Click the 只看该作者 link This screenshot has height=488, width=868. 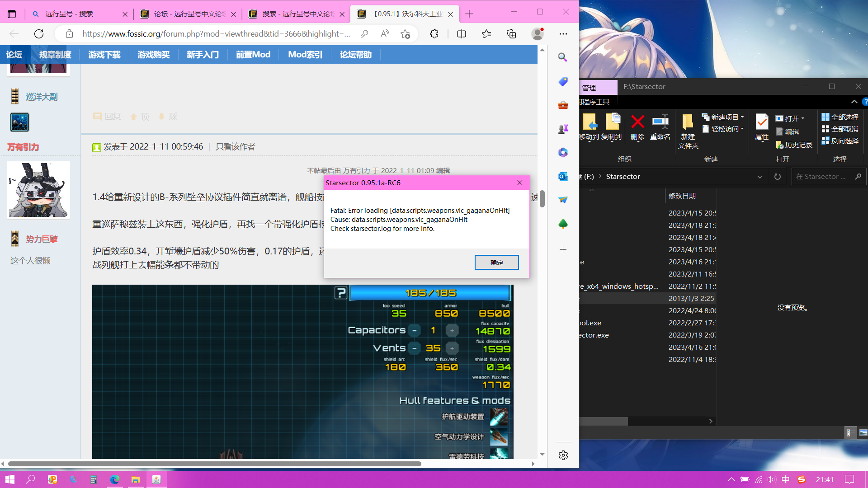(x=235, y=147)
